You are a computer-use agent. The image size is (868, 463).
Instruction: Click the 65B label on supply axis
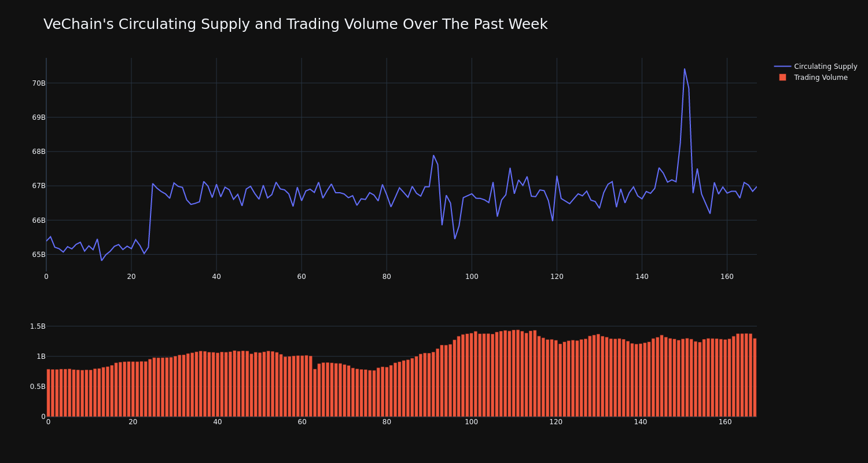click(x=38, y=255)
